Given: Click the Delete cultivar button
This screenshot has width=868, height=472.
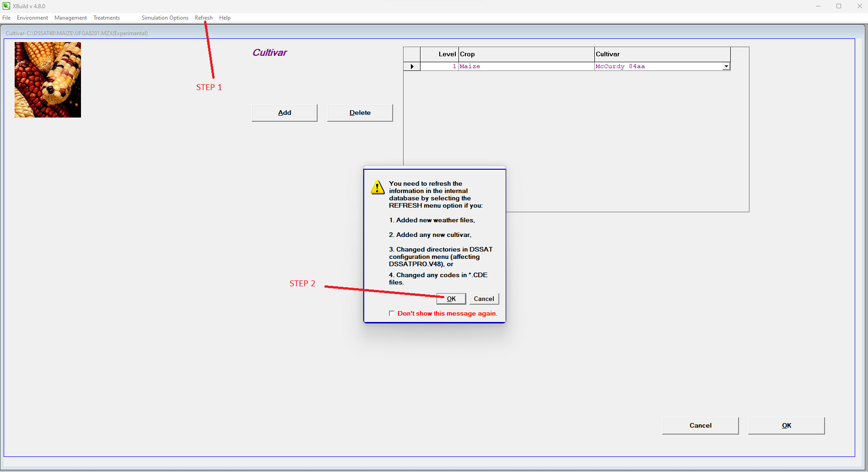Looking at the screenshot, I should pos(360,113).
